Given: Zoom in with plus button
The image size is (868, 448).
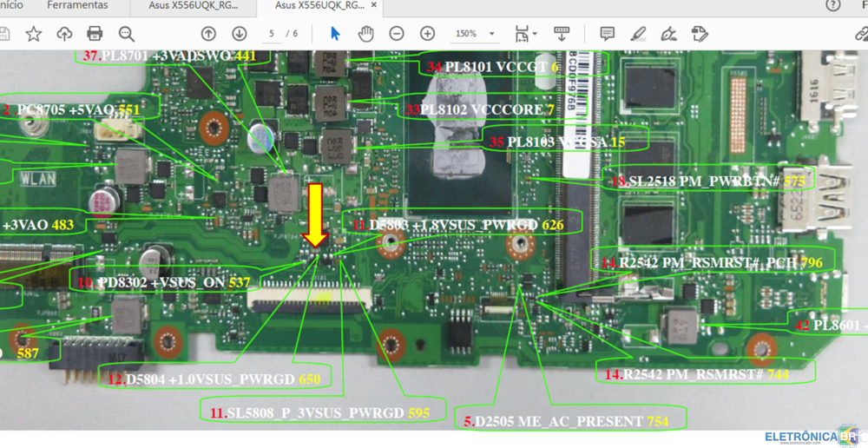Looking at the screenshot, I should 427,34.
